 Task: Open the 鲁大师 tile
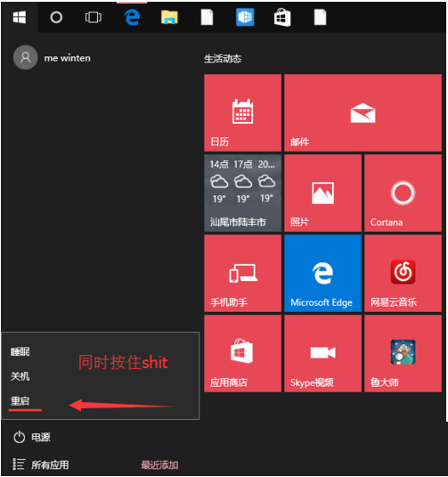403,353
